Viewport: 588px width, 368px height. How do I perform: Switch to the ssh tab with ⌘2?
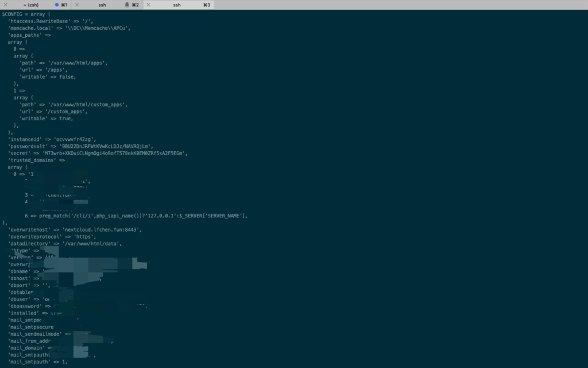102,5
